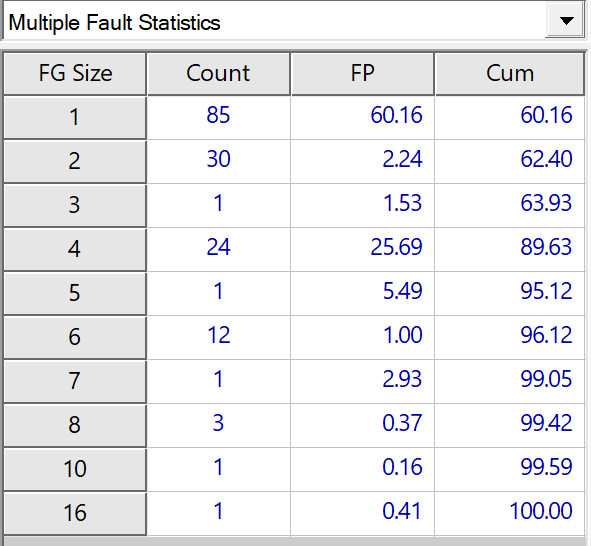Select row header for FG Size 16
Image resolution: width=591 pixels, height=546 pixels.
point(75,513)
